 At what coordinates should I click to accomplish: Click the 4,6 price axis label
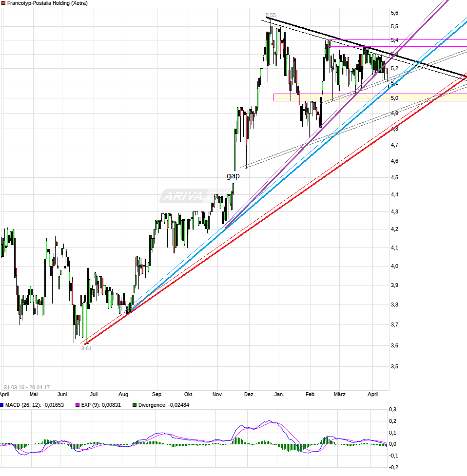[x=394, y=161]
